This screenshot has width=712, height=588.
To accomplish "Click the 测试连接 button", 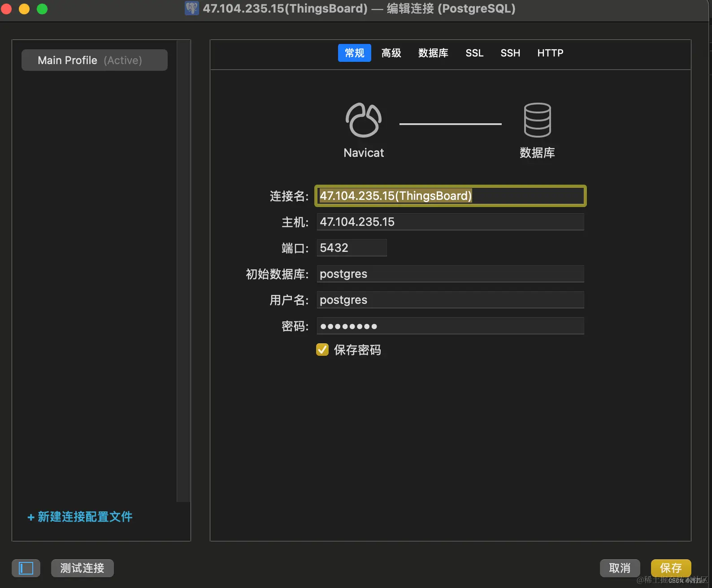I will pos(82,568).
